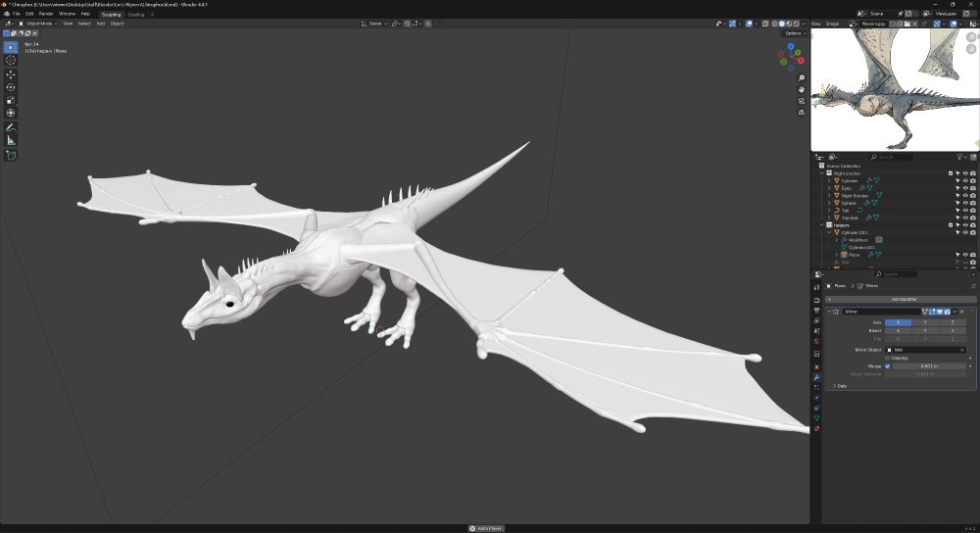Click the Blender logo menu icon
Image resolution: width=980 pixels, height=533 pixels.
6,14
